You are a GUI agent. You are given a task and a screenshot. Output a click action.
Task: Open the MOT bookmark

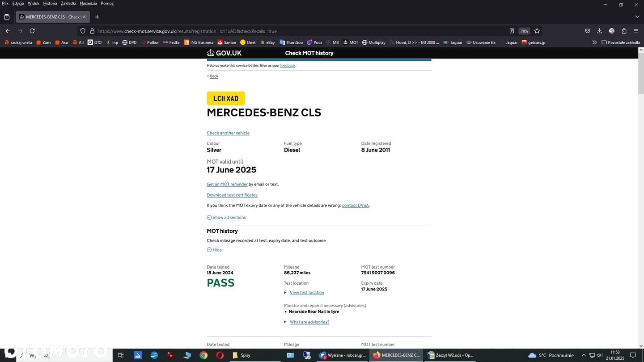click(x=351, y=42)
